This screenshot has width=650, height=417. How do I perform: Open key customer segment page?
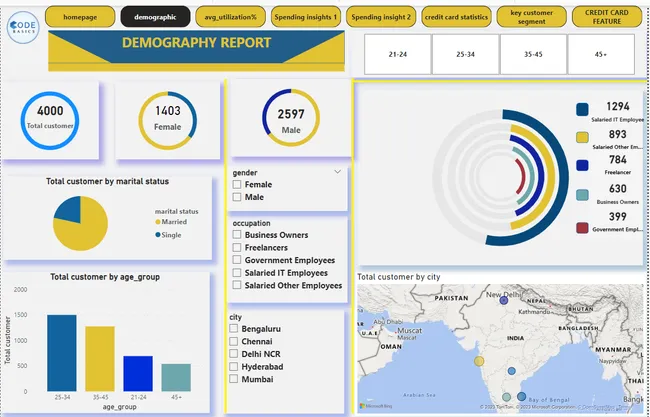pos(531,17)
